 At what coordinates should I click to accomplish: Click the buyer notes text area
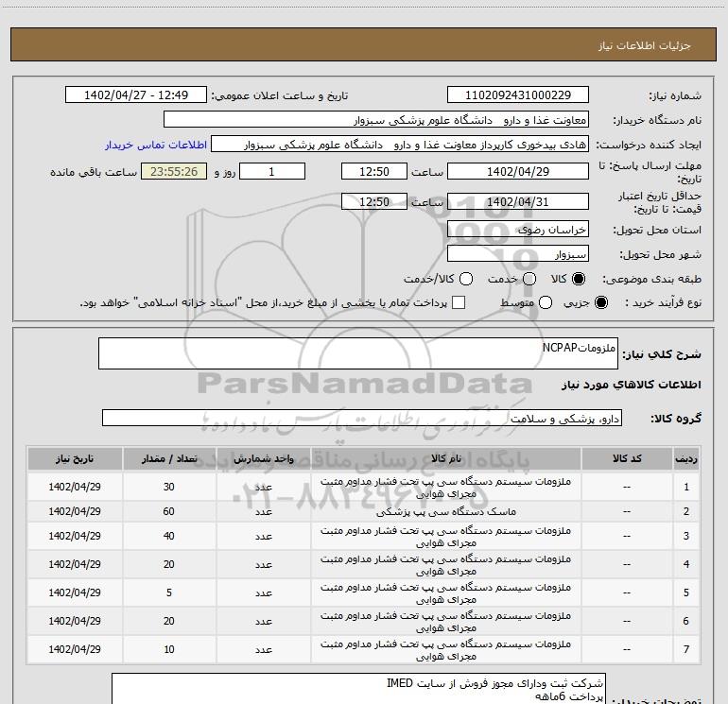tap(358, 689)
